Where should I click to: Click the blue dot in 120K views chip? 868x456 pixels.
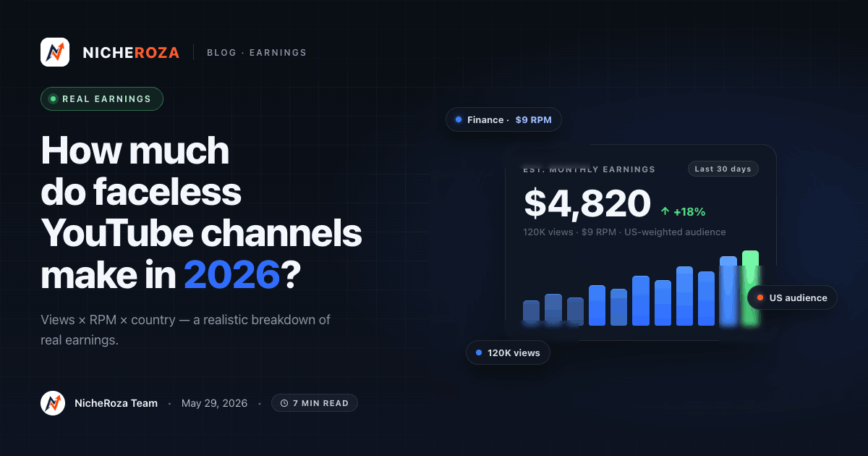(479, 352)
